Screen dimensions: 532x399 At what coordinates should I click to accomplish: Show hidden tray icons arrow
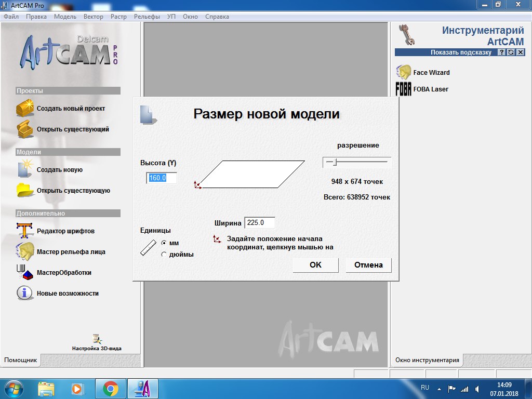[x=440, y=390]
